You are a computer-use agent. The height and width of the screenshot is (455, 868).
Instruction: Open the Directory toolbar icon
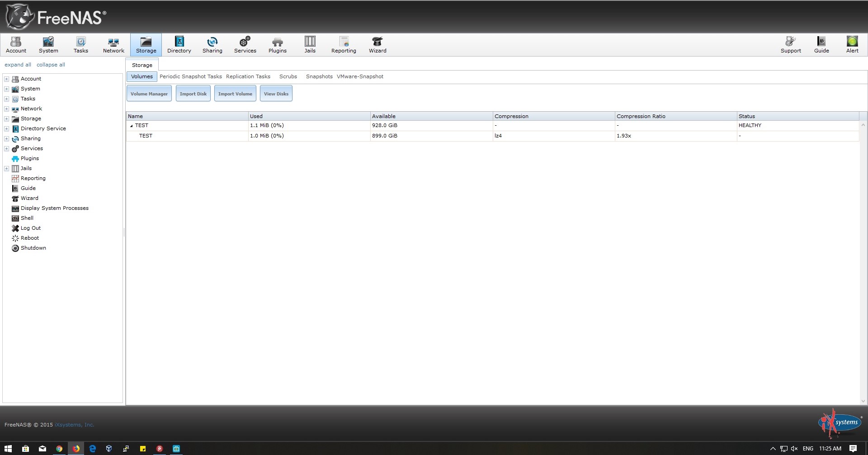tap(179, 45)
